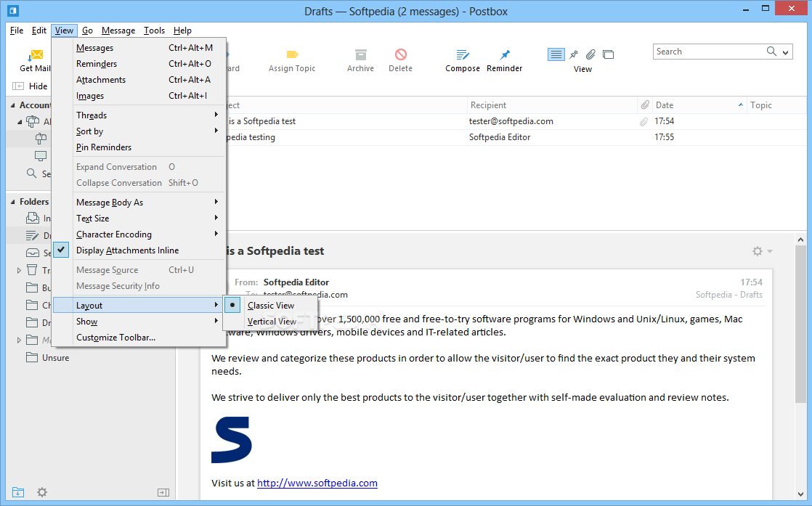The width and height of the screenshot is (812, 506).
Task: Select the Vertical View layout option
Action: tap(272, 322)
